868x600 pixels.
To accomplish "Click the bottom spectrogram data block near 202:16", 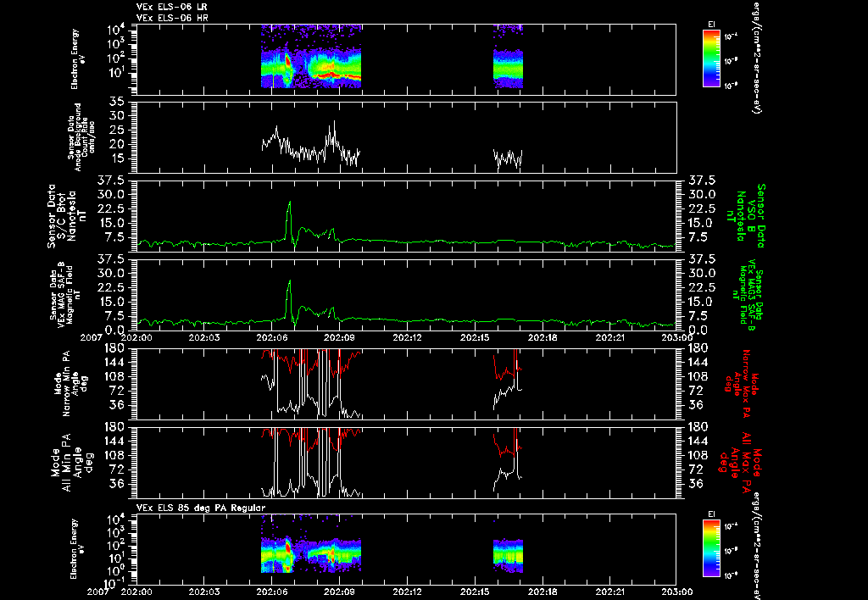I will 508,556.
